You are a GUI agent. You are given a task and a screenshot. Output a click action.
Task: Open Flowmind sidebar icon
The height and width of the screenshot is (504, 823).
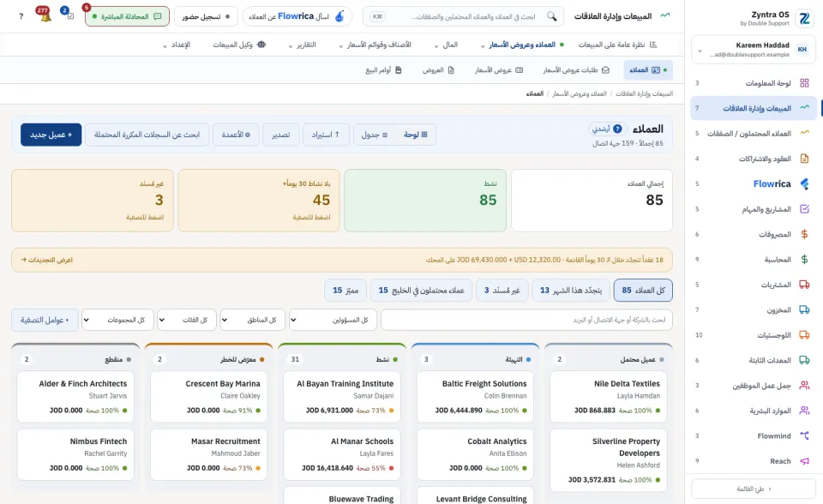tap(804, 435)
